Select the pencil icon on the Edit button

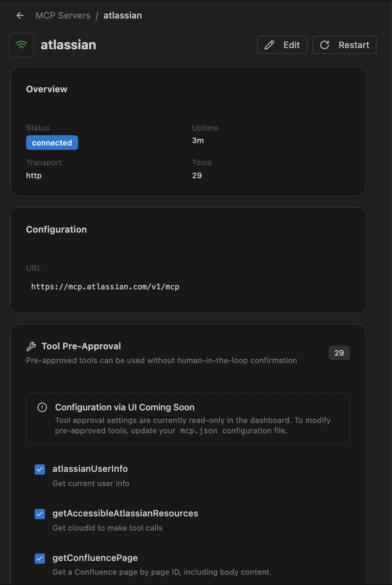pyautogui.click(x=269, y=45)
